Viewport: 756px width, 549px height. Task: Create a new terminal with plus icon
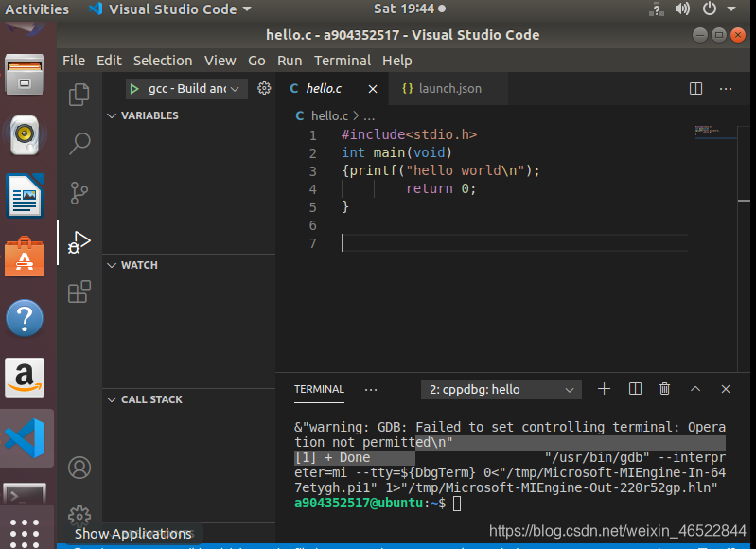[604, 389]
